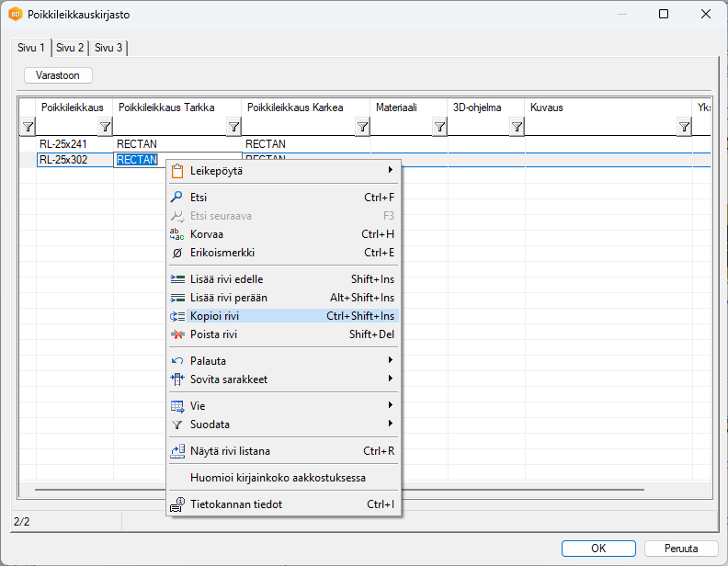728x566 pixels.
Task: Click the Leikepöytä clipboard icon
Action: tap(178, 171)
